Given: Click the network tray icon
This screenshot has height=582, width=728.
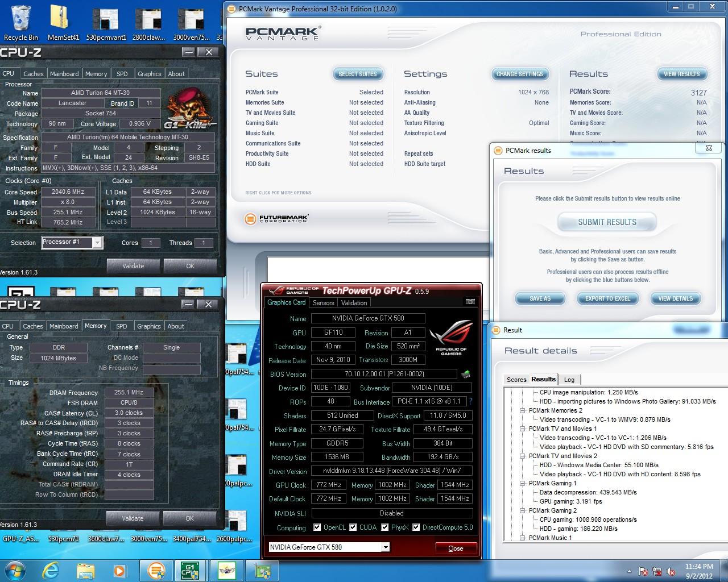Looking at the screenshot, I should point(657,571).
